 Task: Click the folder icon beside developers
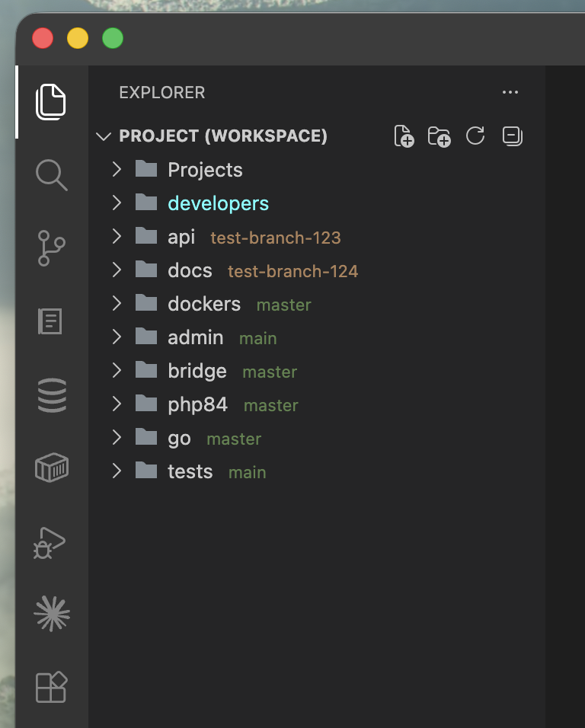click(146, 202)
